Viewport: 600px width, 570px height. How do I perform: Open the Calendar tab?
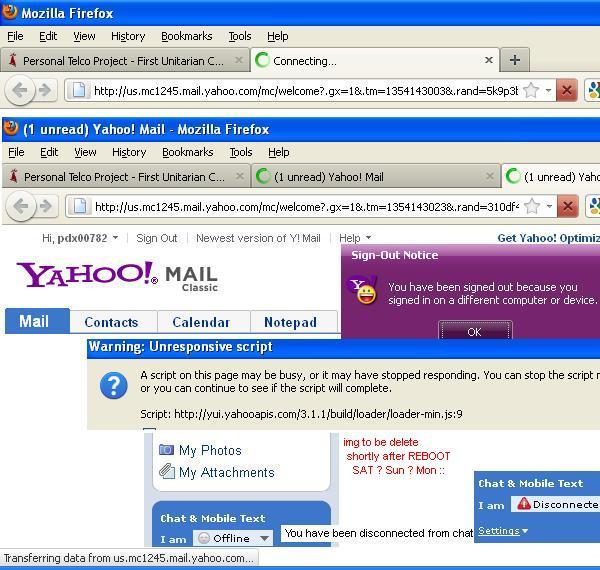[200, 322]
